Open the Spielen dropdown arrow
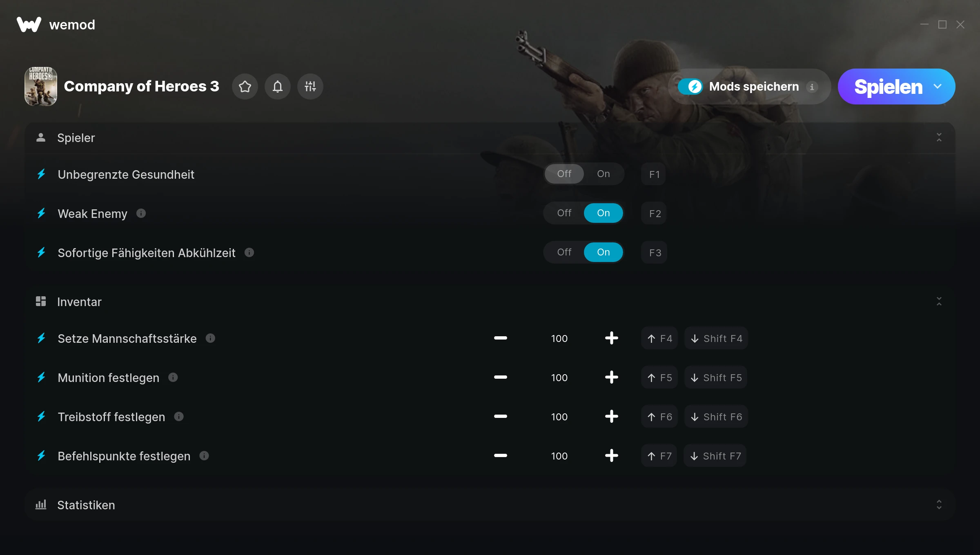The height and width of the screenshot is (555, 980). point(938,87)
